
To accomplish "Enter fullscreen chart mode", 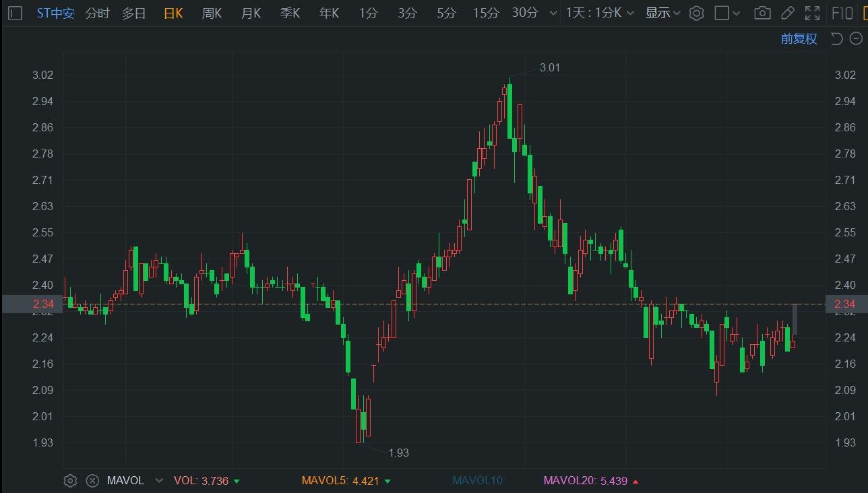I will click(813, 13).
